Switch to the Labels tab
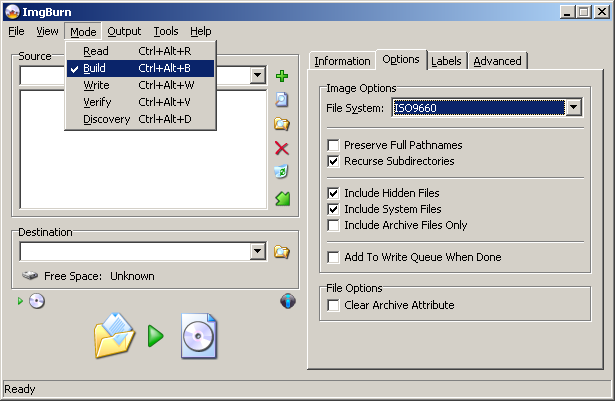615x401 pixels. click(x=446, y=61)
